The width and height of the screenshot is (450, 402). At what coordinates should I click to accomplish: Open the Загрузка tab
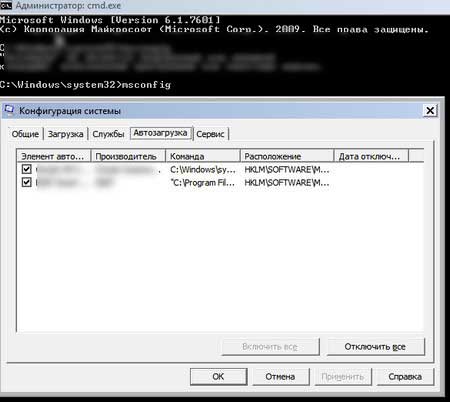click(65, 134)
